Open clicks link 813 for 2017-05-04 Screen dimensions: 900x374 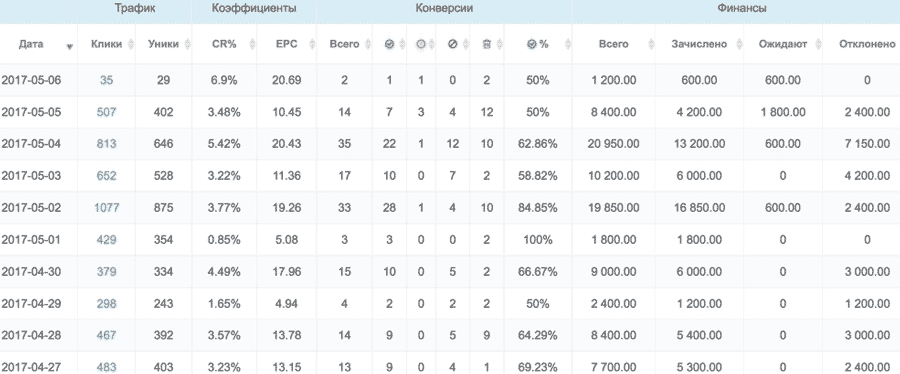pos(106,144)
